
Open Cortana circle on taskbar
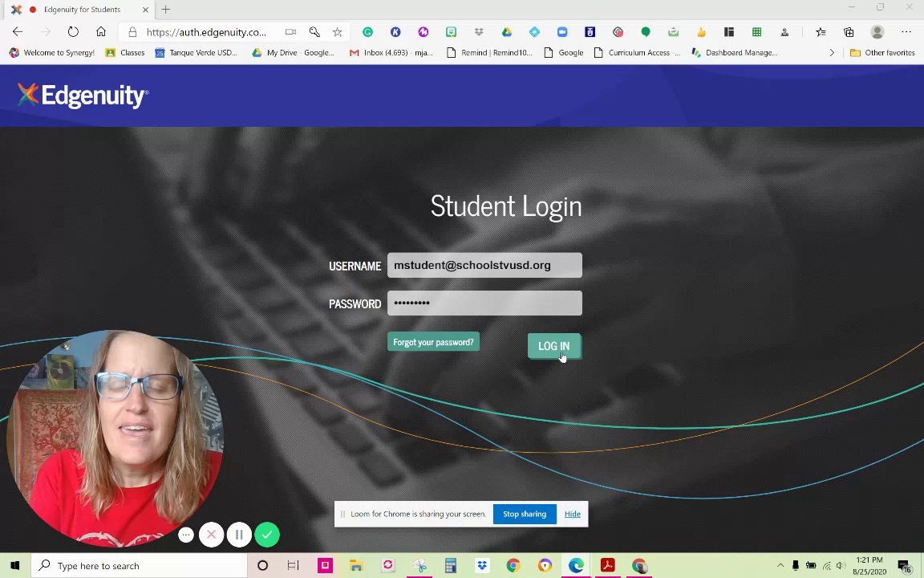(x=262, y=566)
